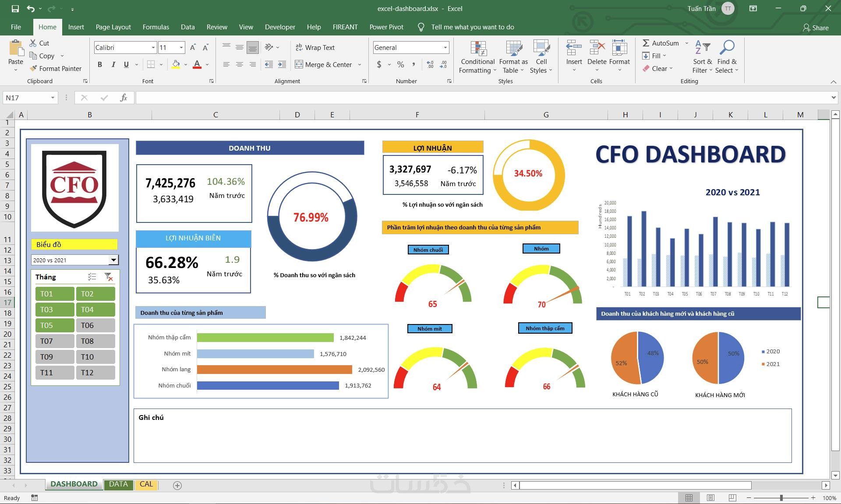Deselect month T03 in slicer
841x504 pixels.
click(x=54, y=310)
